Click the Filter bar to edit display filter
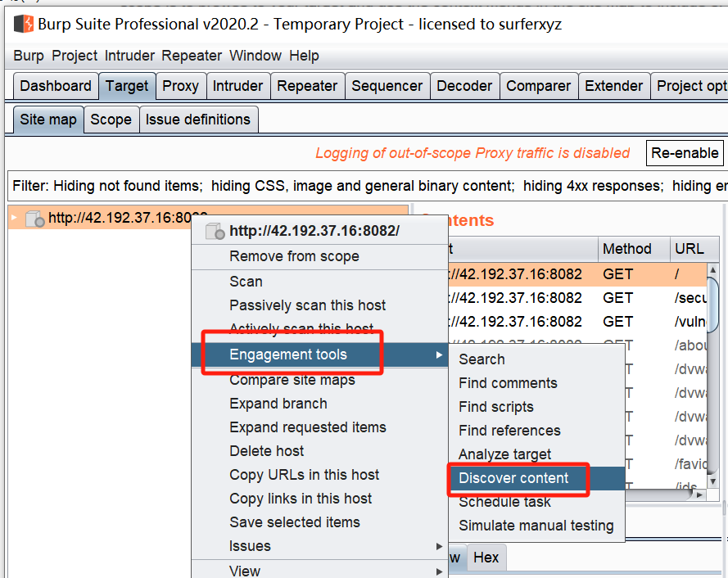Image resolution: width=728 pixels, height=578 pixels. [367, 186]
